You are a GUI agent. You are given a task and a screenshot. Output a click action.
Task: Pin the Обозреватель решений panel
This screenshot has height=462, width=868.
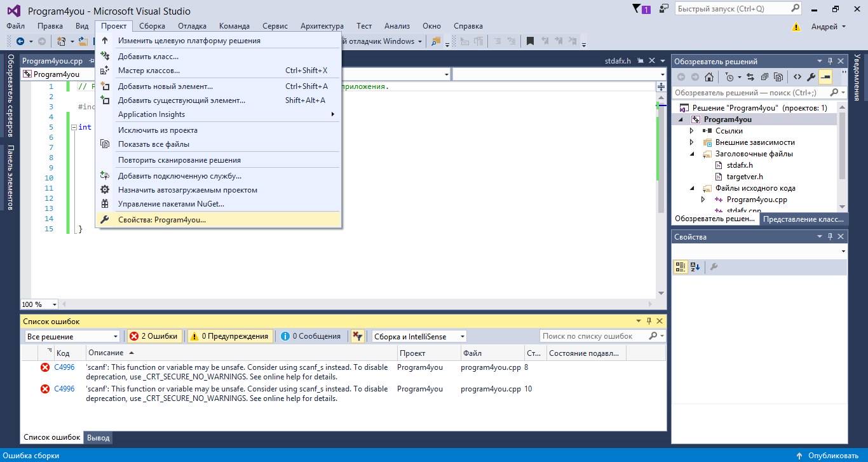[830, 61]
